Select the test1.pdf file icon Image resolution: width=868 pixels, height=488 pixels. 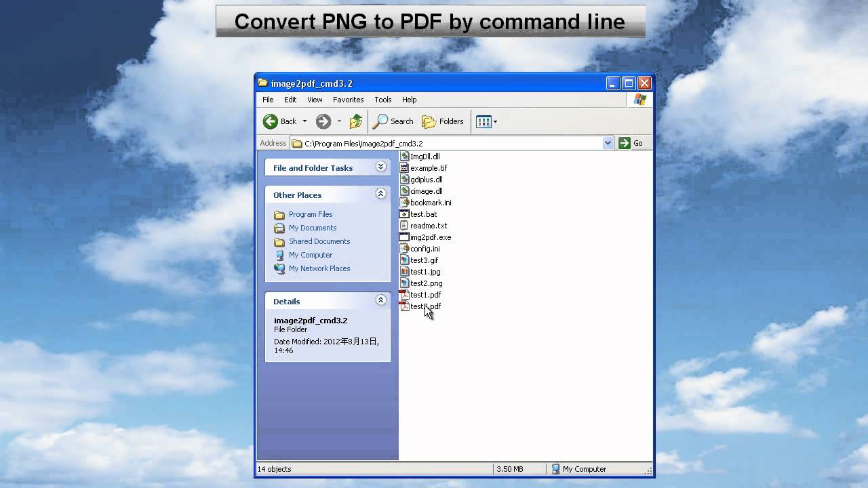[404, 295]
